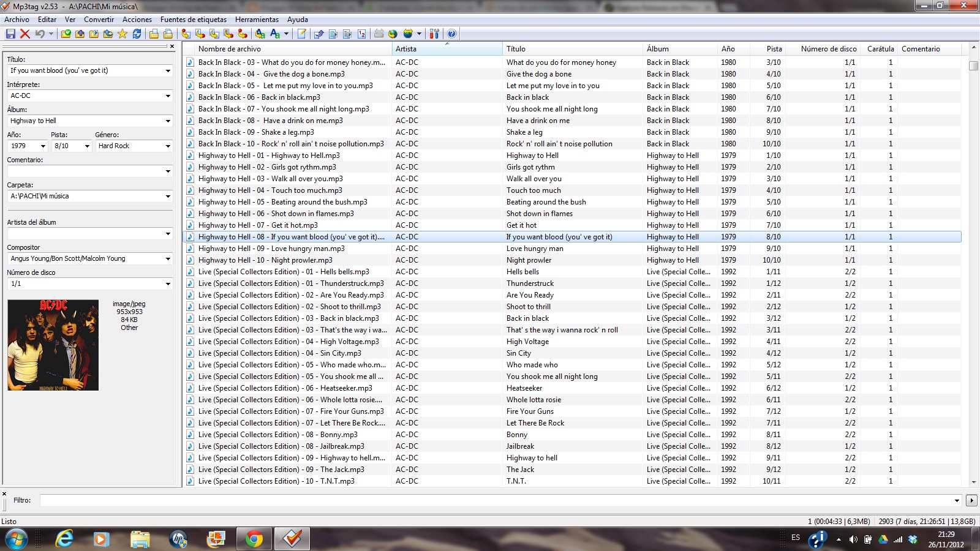Viewport: 980px width, 551px height.
Task: Open the Convertir menu
Action: 99,20
